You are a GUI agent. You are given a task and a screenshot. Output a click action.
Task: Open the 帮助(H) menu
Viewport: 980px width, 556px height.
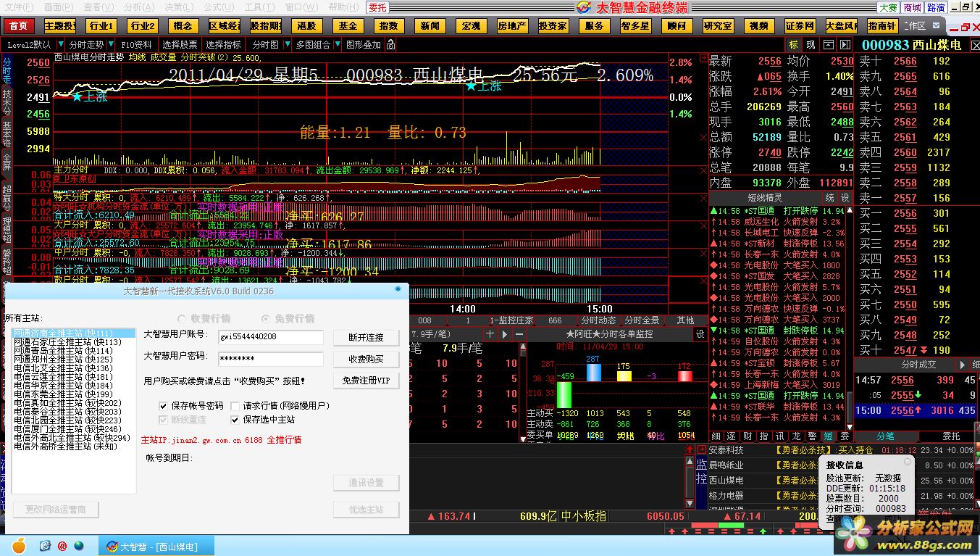343,7
